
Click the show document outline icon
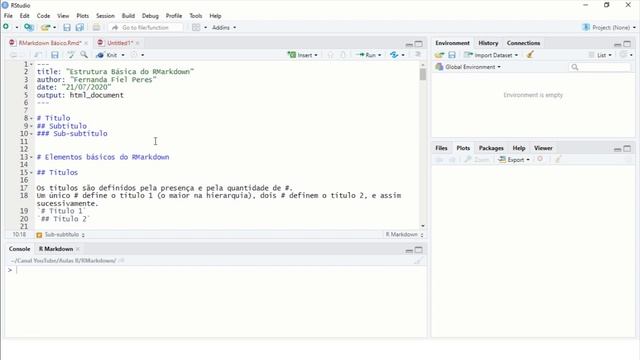click(x=418, y=54)
